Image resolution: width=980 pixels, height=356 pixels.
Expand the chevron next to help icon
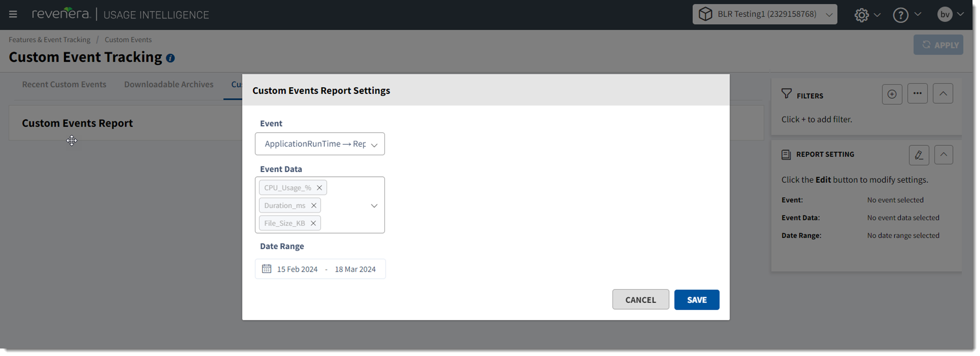[917, 14]
